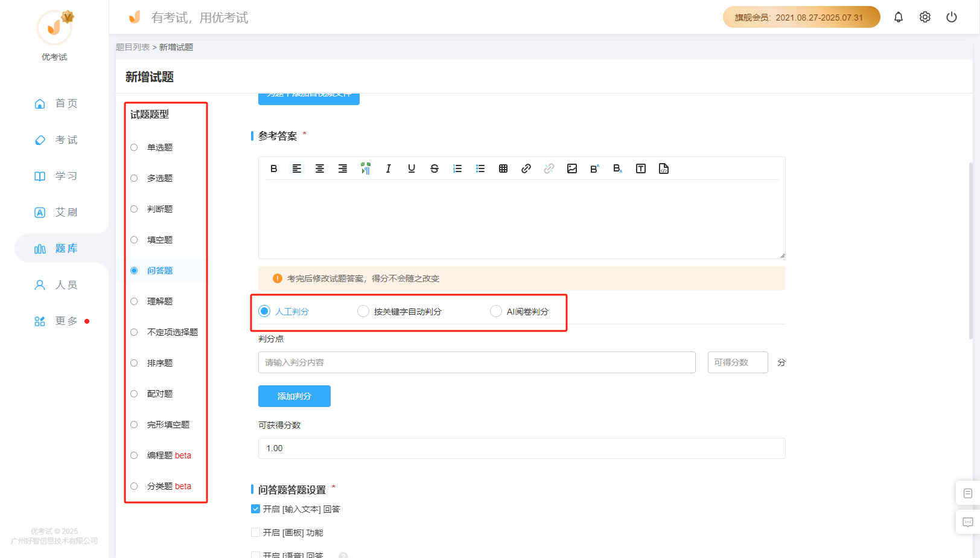Open the floating document panel icon
This screenshot has width=980, height=558.
coord(968,493)
